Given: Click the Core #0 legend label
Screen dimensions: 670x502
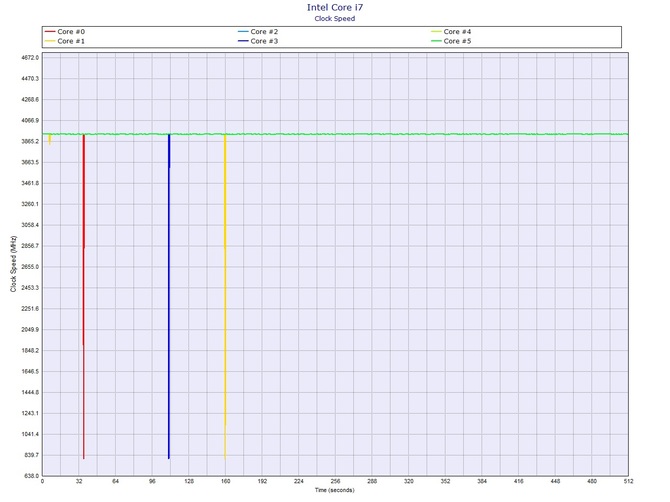Looking at the screenshot, I should tap(71, 32).
